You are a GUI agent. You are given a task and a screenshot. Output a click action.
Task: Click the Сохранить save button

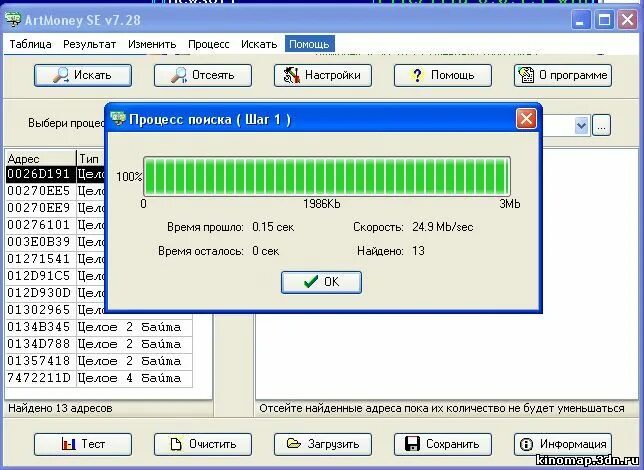click(443, 444)
